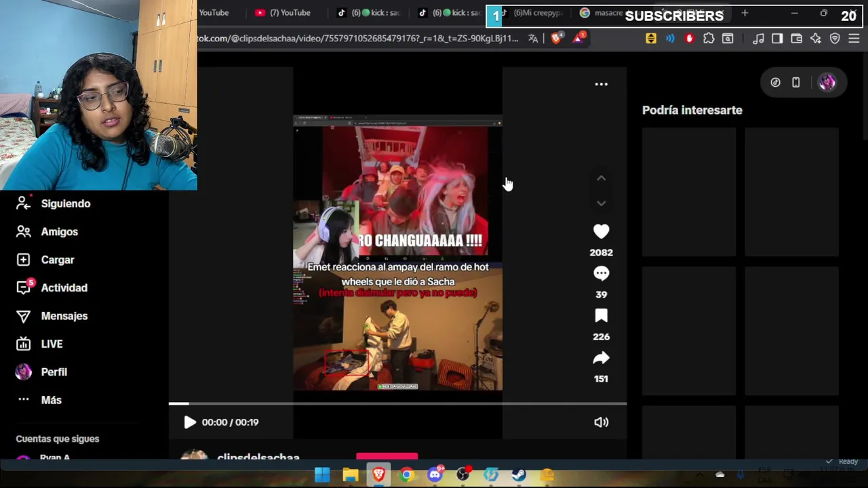Screen dimensions: 868x488
Task: Click the Actividad icon with badge 5
Action: 24,287
